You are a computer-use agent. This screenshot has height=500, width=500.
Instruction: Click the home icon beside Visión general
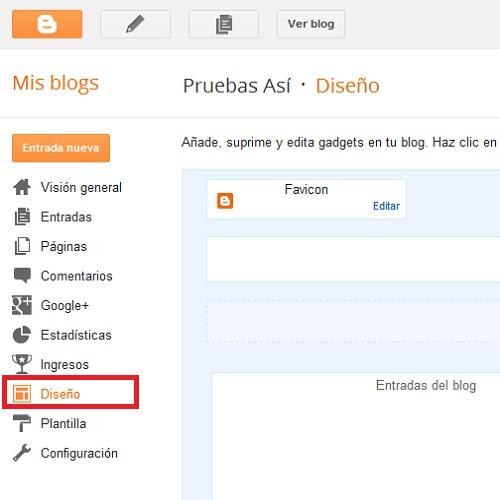coord(22,187)
